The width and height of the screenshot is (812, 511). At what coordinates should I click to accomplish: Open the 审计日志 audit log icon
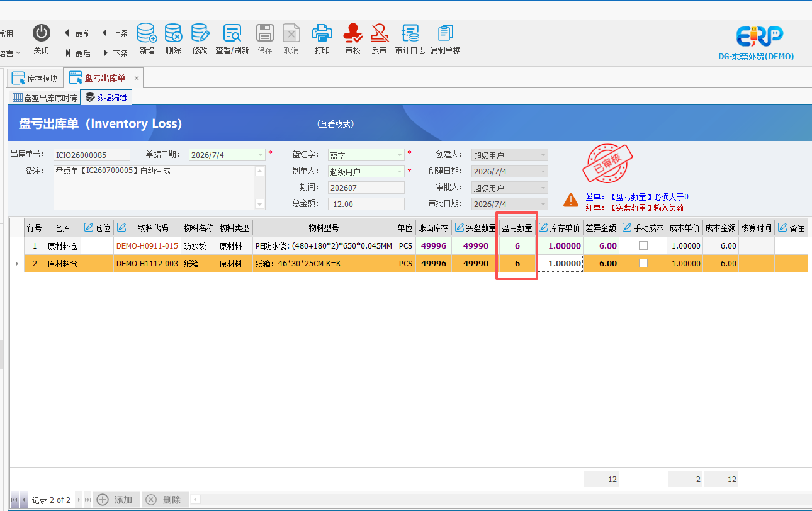click(410, 33)
